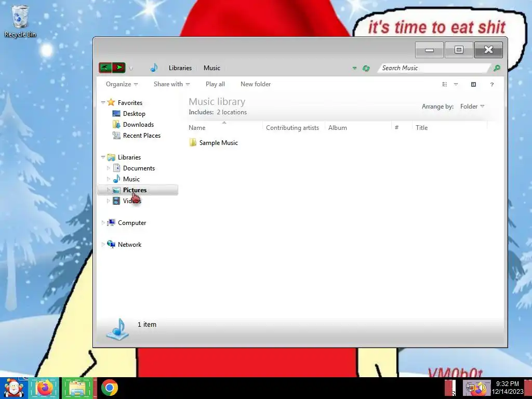
Task: Click the search magnifier icon
Action: coord(497,68)
